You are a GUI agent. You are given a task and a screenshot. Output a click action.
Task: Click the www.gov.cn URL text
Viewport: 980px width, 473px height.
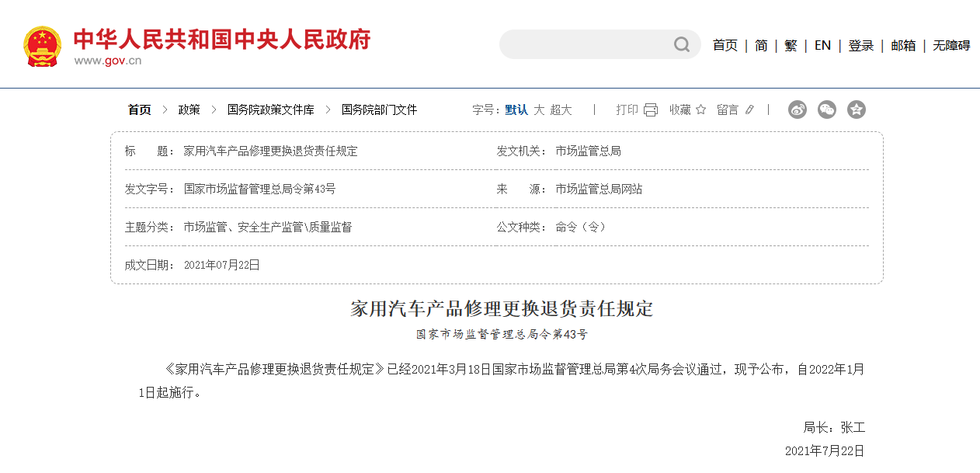(x=108, y=61)
